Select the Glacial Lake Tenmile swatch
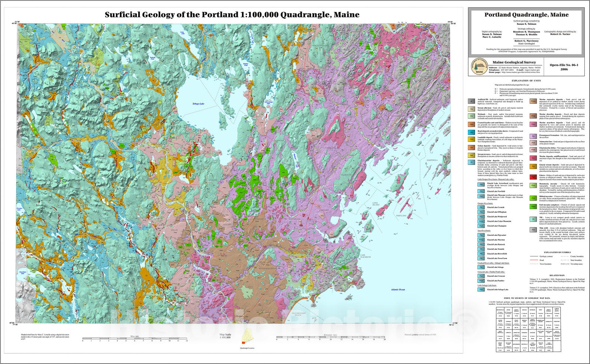 coord(481,249)
